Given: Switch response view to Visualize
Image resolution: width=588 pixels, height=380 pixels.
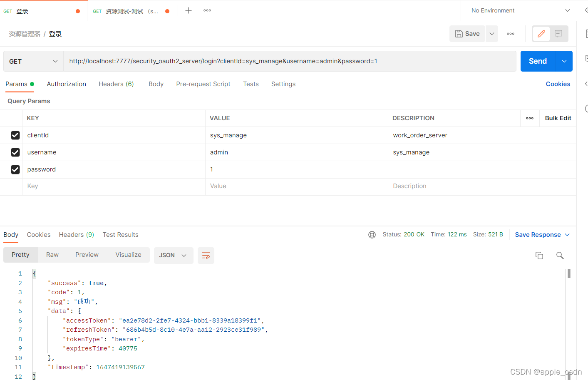Looking at the screenshot, I should [x=128, y=255].
